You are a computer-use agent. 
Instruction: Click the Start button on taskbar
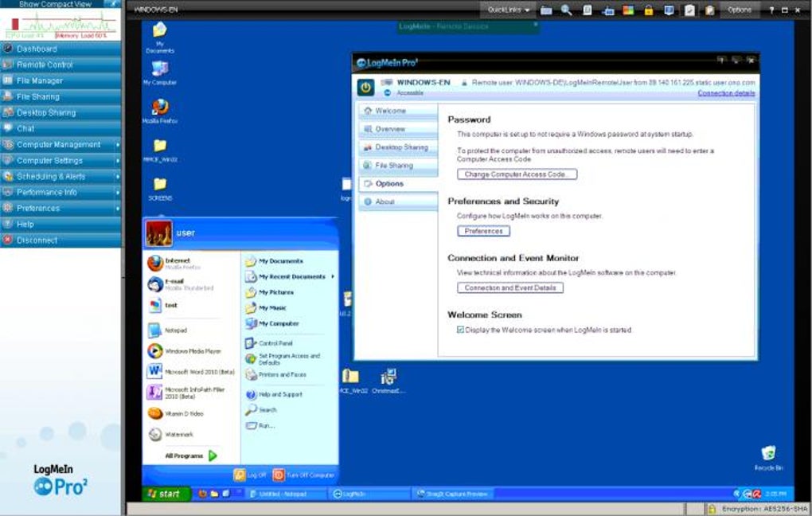(166, 494)
